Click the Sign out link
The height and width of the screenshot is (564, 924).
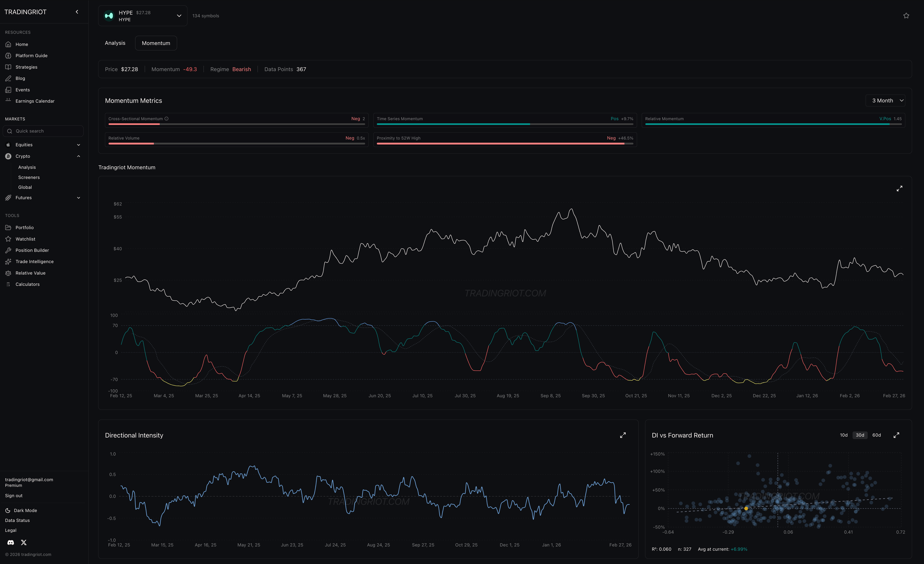(14, 495)
